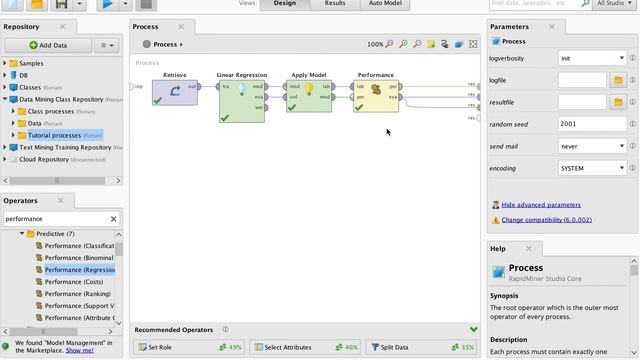This screenshot has width=640, height=360.
Task: Open the dropdown arrow next to run
Action: (125, 4)
